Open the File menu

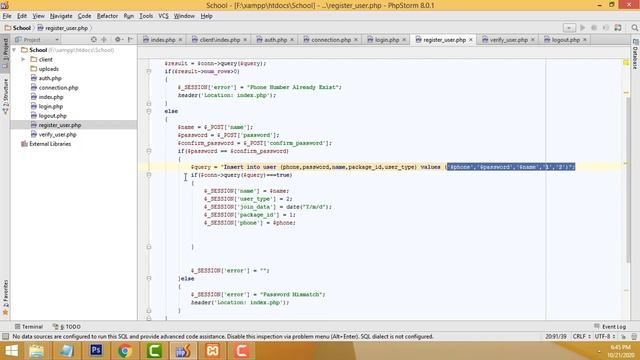(7, 16)
